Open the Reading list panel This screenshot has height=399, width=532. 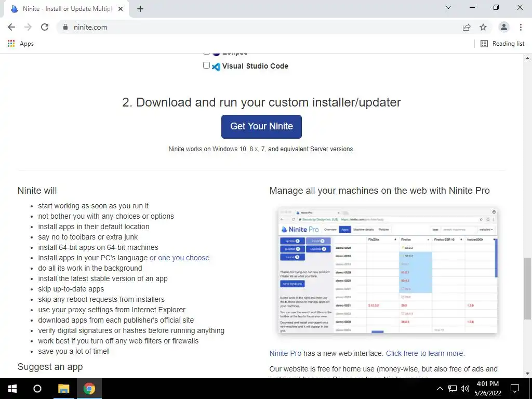click(502, 44)
